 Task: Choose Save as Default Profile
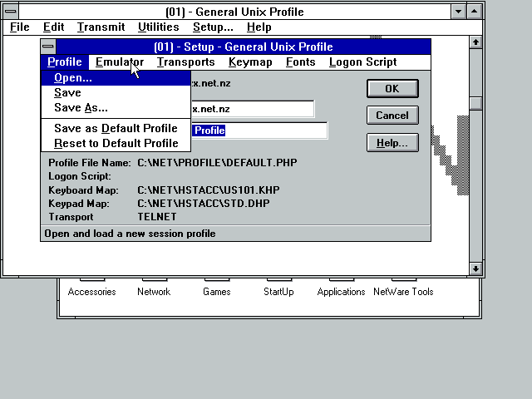click(116, 129)
